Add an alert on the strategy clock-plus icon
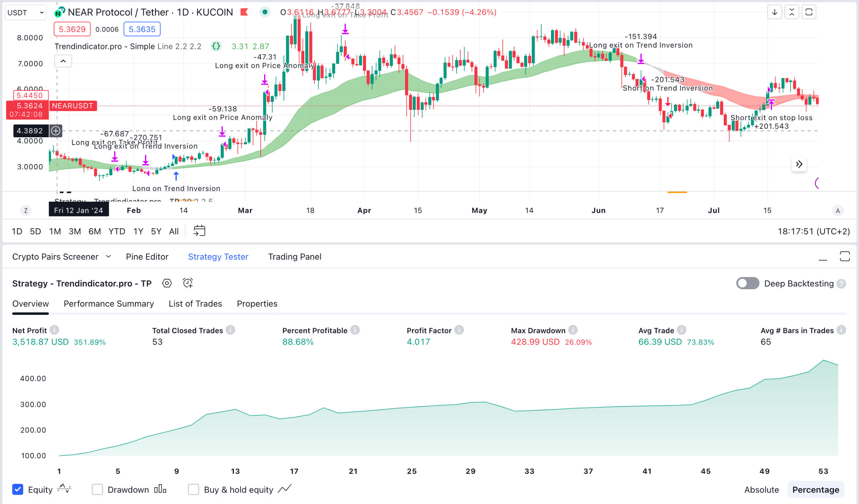 pos(187,283)
